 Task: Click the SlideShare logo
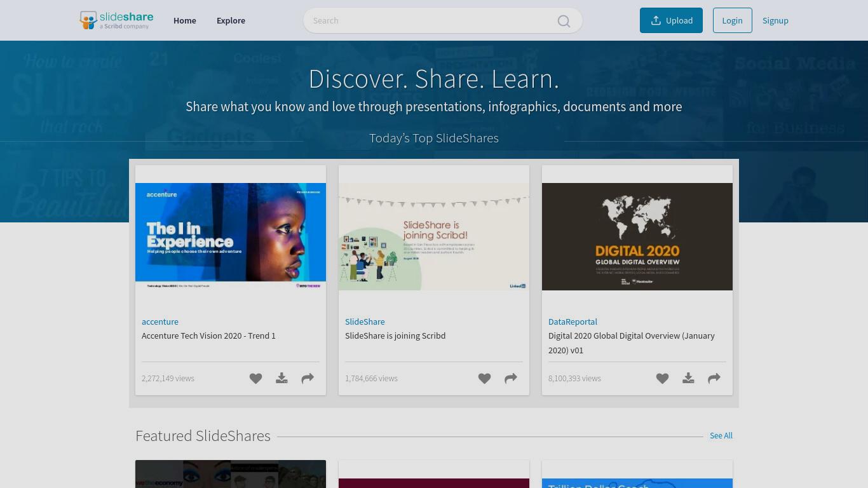point(116,20)
